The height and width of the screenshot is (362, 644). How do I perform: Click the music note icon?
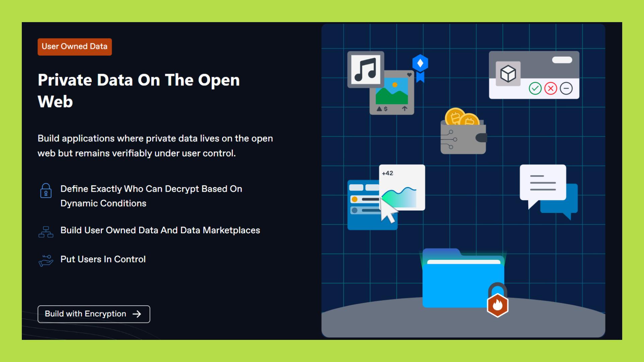point(365,70)
